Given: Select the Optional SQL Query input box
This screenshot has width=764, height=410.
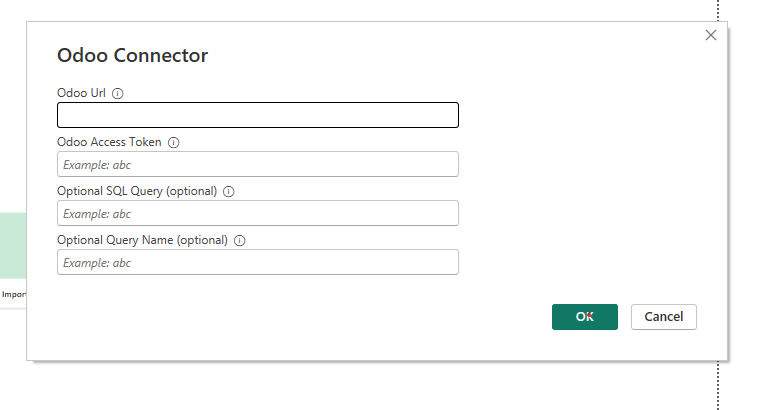Looking at the screenshot, I should point(258,213).
